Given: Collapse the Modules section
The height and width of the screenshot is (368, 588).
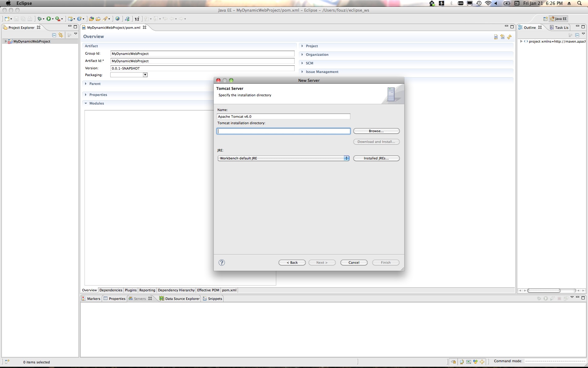Looking at the screenshot, I should tap(86, 103).
